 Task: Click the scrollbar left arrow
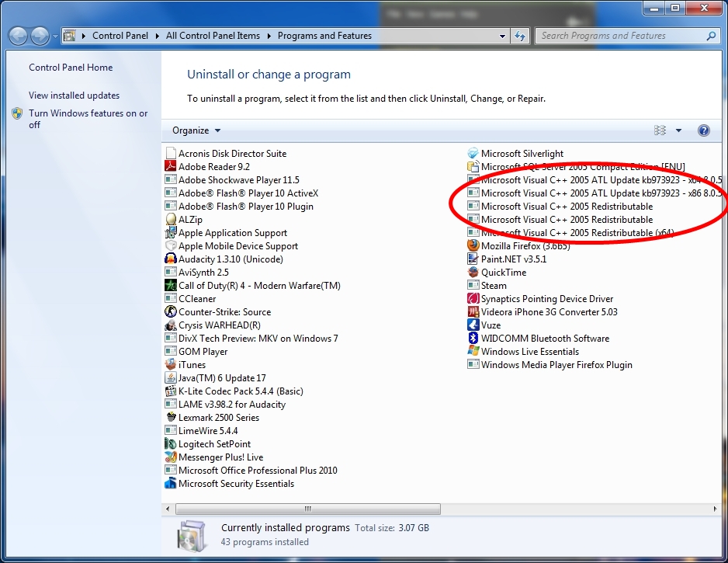pyautogui.click(x=168, y=509)
